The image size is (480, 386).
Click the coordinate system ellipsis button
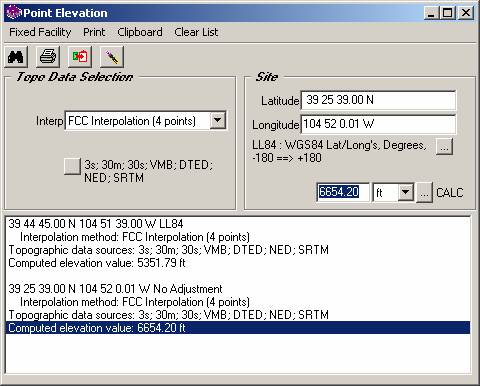[x=444, y=146]
